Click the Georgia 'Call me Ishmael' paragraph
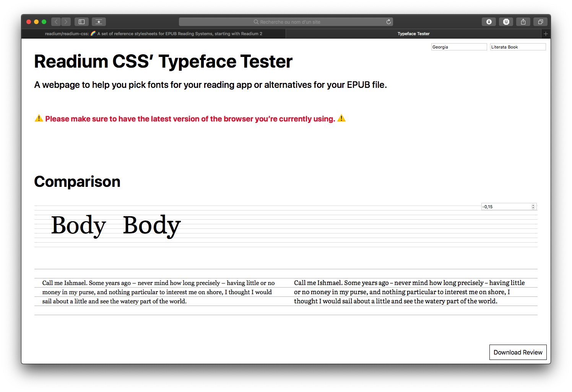 [x=159, y=292]
